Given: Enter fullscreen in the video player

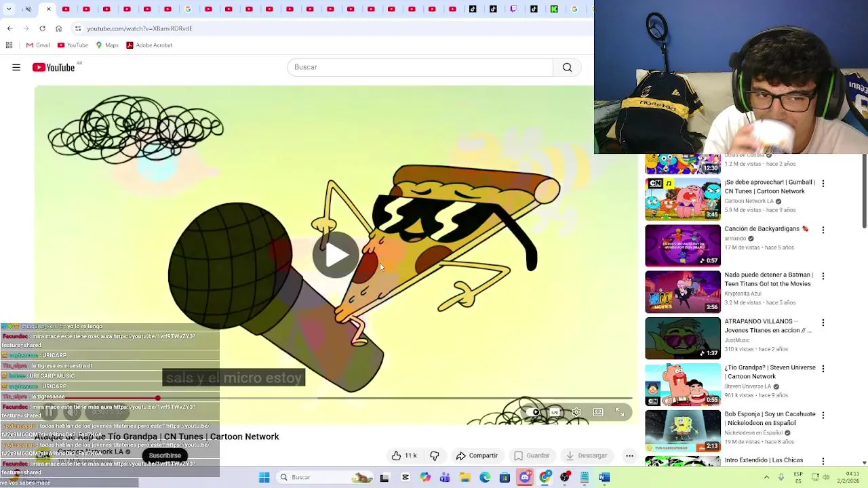Looking at the screenshot, I should 620,412.
